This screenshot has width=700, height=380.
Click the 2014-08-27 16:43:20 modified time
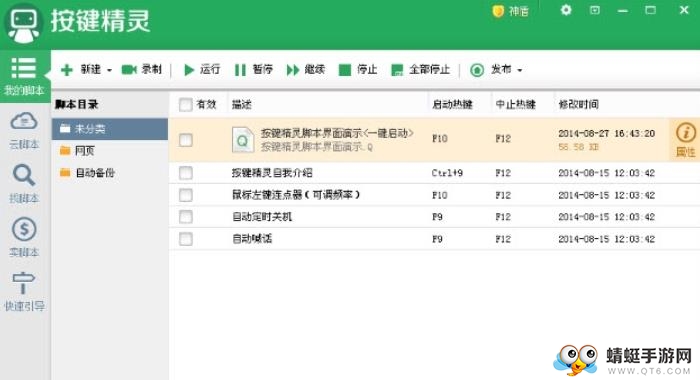point(607,134)
